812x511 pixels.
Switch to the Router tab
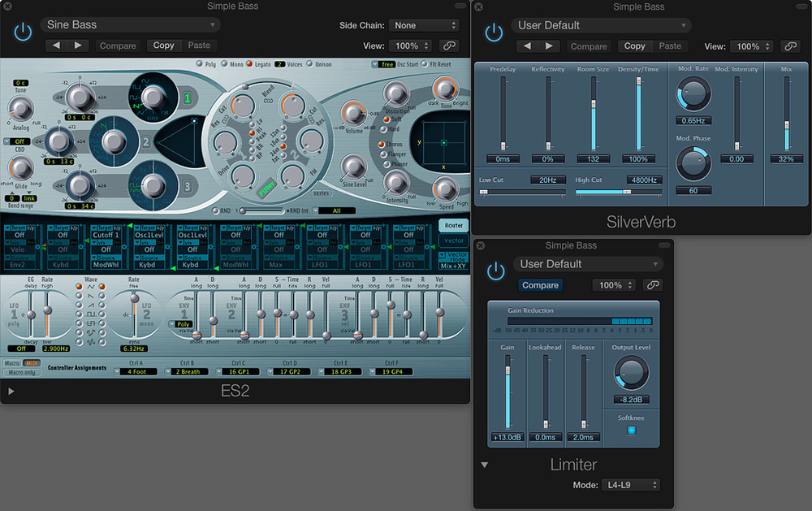click(x=454, y=226)
